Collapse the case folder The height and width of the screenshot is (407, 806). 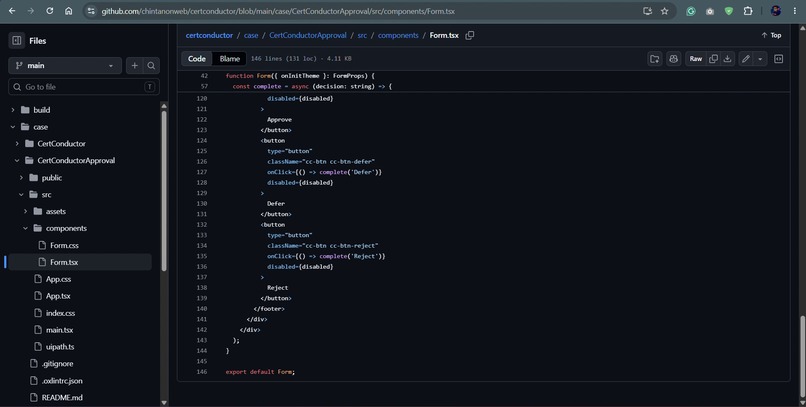point(13,127)
